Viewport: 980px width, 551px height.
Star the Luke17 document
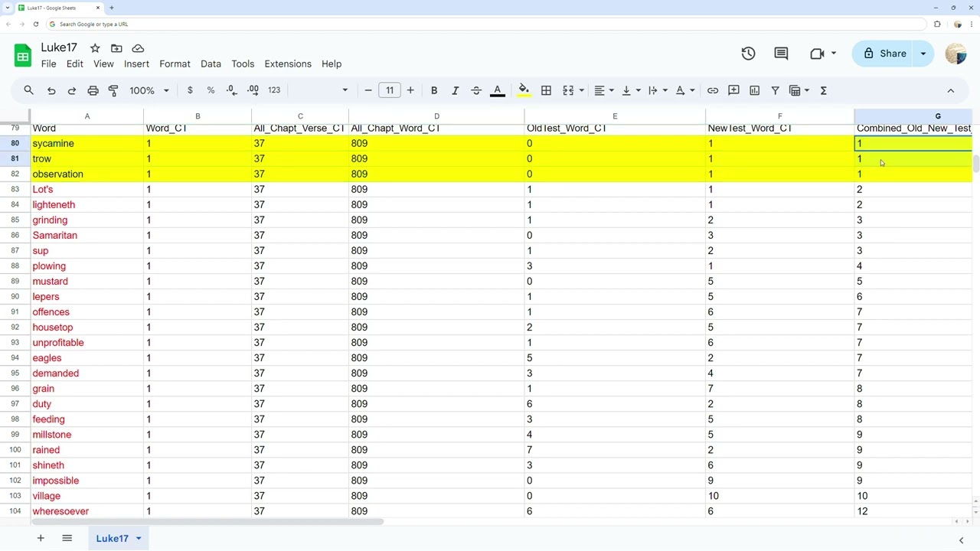tap(95, 48)
